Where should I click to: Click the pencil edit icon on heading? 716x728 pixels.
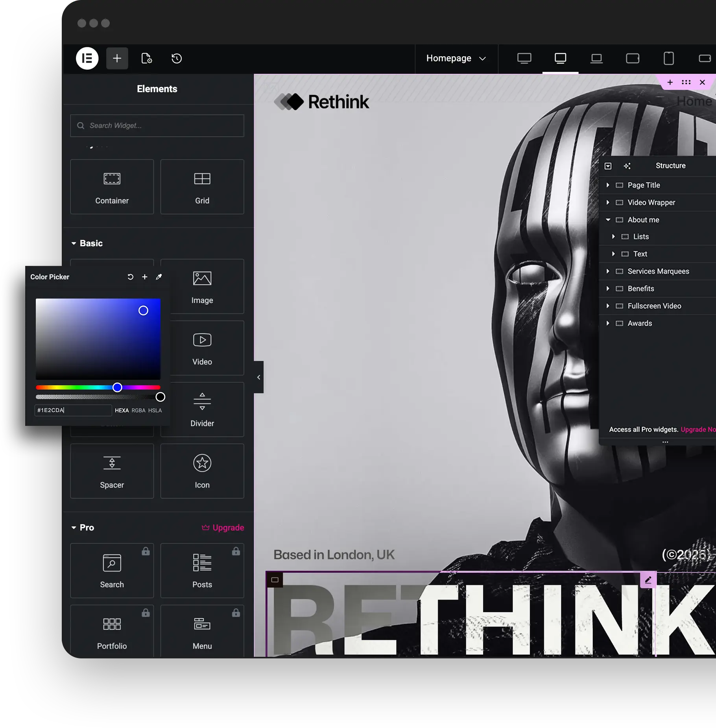648,580
